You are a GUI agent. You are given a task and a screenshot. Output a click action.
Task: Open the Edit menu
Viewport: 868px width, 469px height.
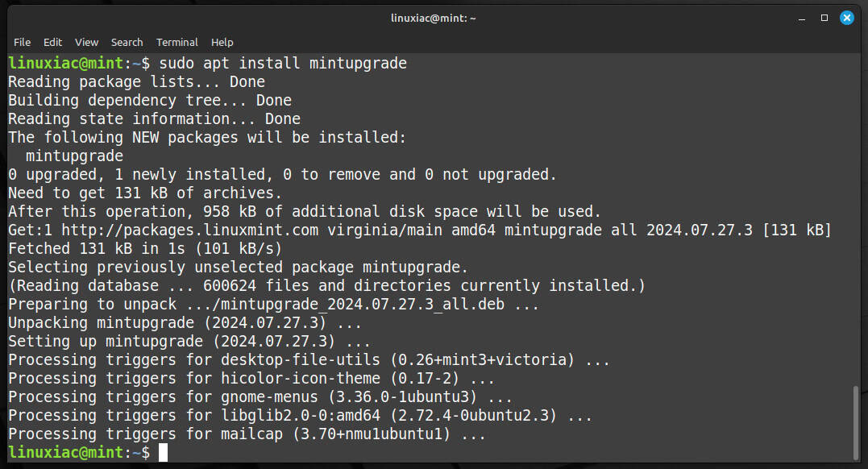[x=52, y=42]
